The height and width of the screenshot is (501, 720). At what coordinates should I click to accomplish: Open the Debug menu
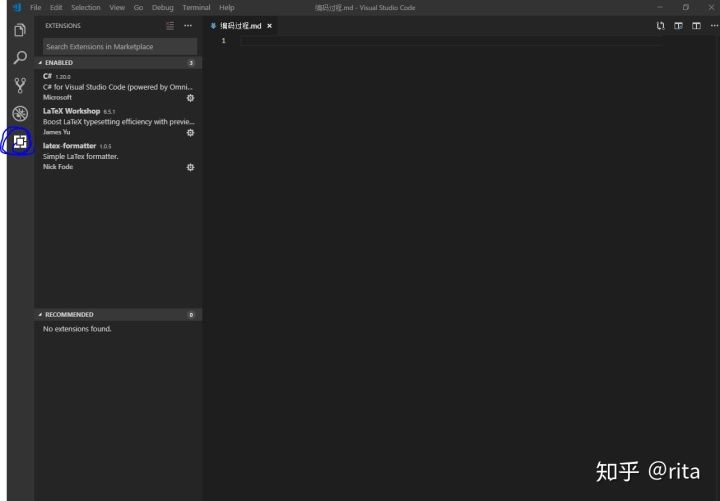[x=163, y=7]
